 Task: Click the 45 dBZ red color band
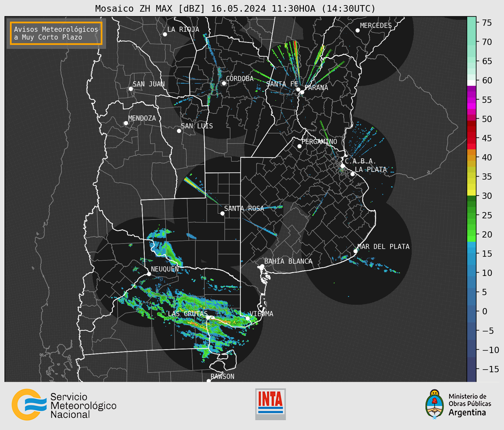tap(471, 138)
